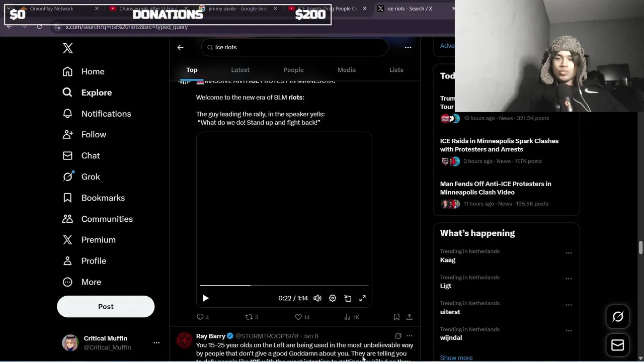Open Ligt trending topic
The width and height of the screenshot is (644, 362).
click(x=446, y=286)
